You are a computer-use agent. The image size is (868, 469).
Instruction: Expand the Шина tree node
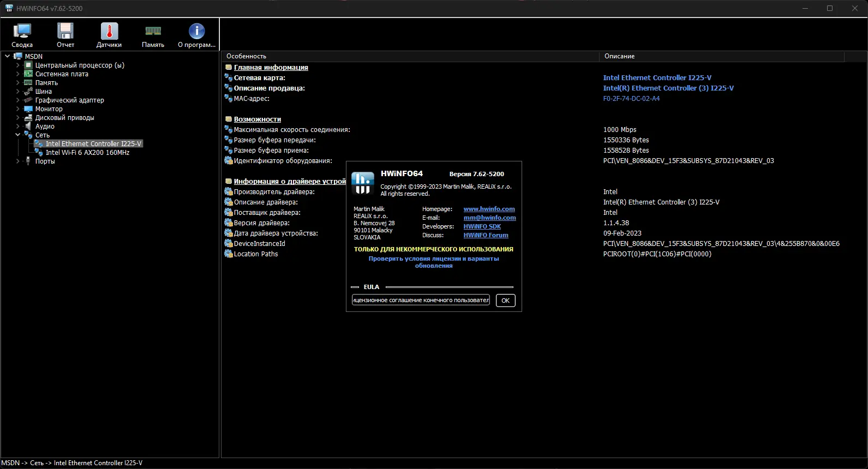coord(17,91)
